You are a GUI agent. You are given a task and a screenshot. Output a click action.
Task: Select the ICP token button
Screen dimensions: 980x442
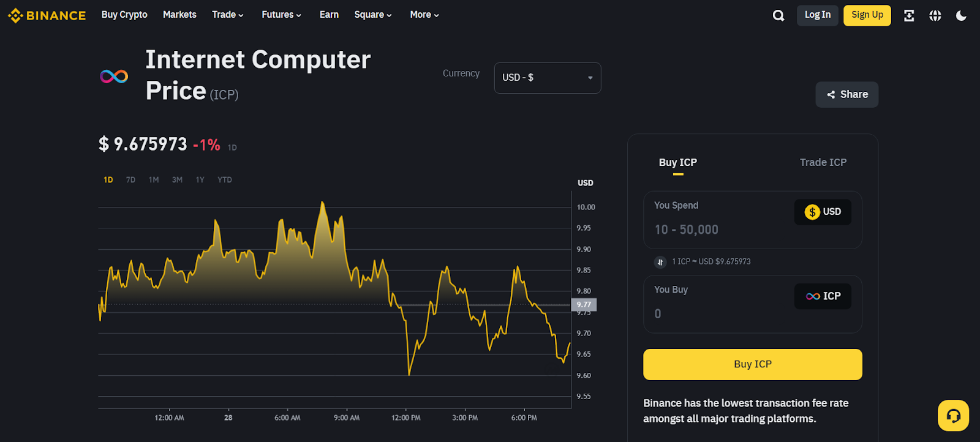tap(823, 296)
